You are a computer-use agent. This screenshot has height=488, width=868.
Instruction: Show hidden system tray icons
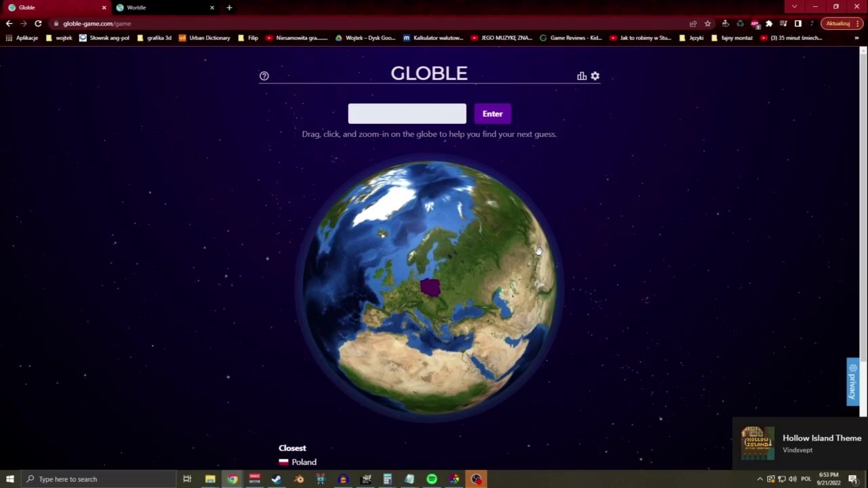click(759, 479)
